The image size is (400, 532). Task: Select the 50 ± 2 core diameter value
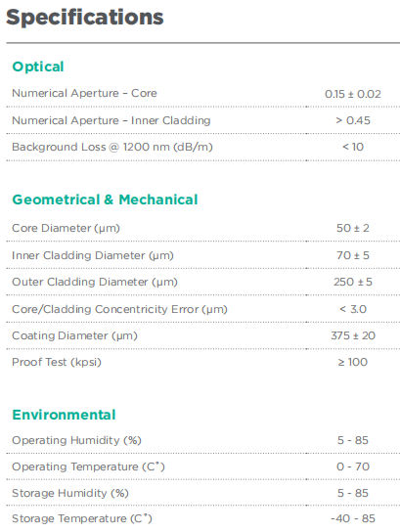pos(353,228)
